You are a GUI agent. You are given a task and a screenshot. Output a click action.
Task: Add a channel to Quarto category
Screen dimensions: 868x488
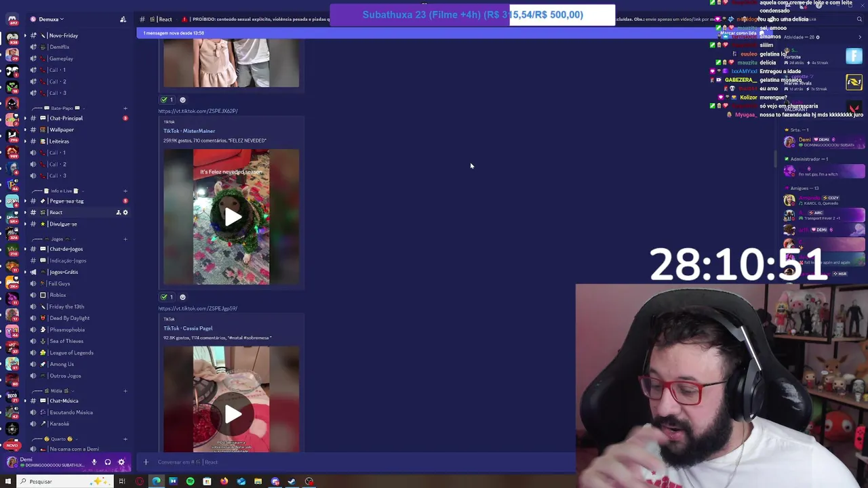125,439
